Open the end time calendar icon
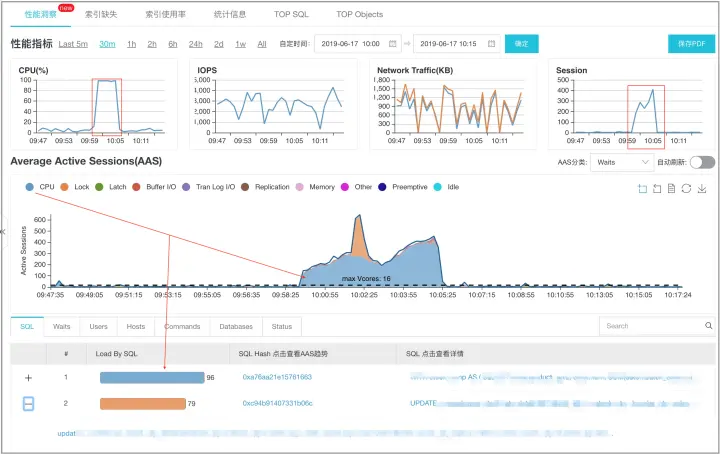 coord(491,44)
